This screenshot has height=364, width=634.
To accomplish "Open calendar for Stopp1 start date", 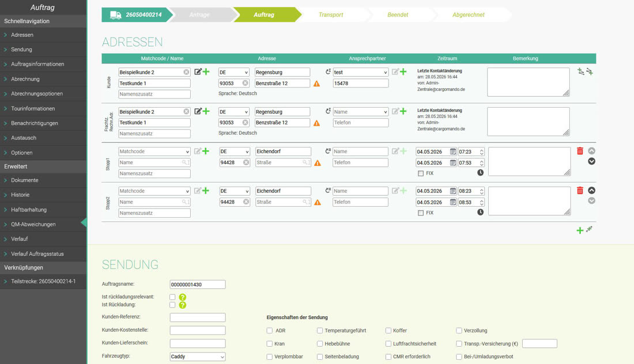I will (453, 152).
